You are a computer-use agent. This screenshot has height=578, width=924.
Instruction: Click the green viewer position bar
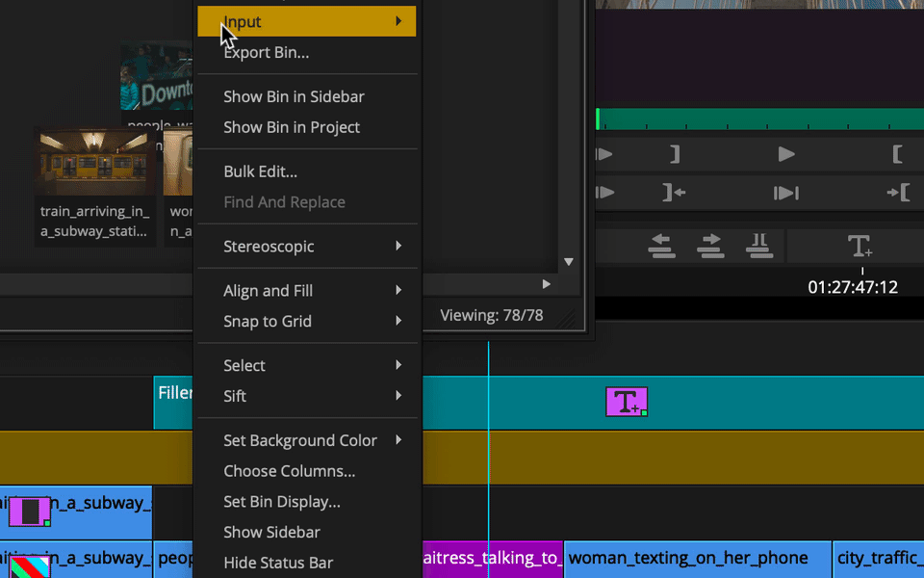point(759,118)
